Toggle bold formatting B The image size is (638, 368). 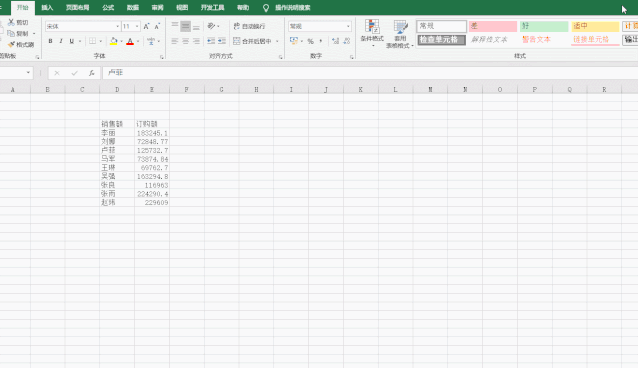pyautogui.click(x=50, y=41)
